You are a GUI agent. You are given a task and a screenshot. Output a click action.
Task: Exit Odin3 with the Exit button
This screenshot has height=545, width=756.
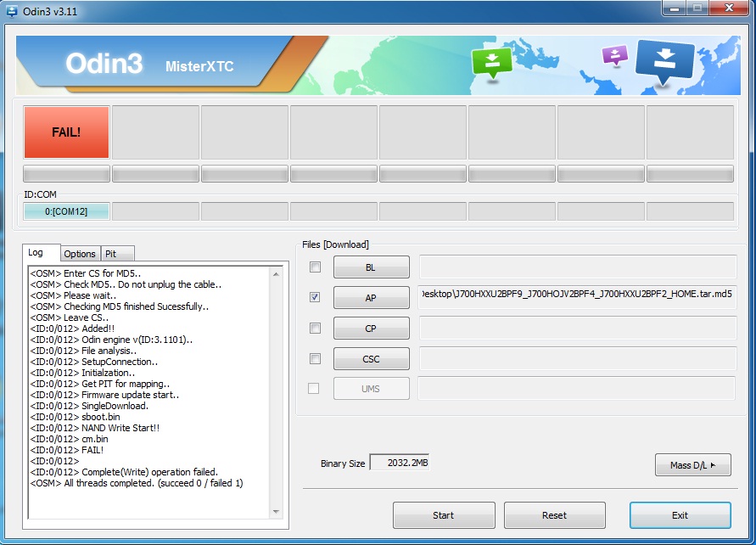click(680, 515)
